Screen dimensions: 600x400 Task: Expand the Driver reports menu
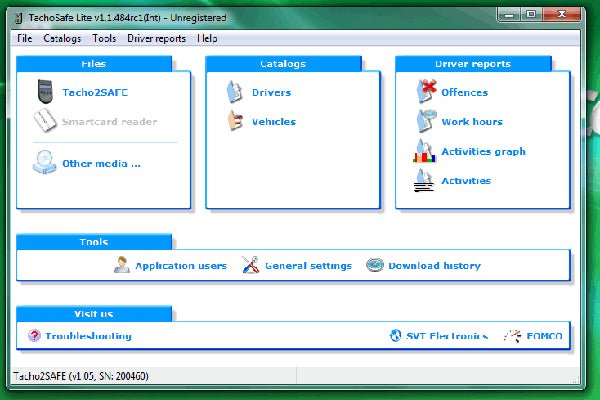coord(156,38)
